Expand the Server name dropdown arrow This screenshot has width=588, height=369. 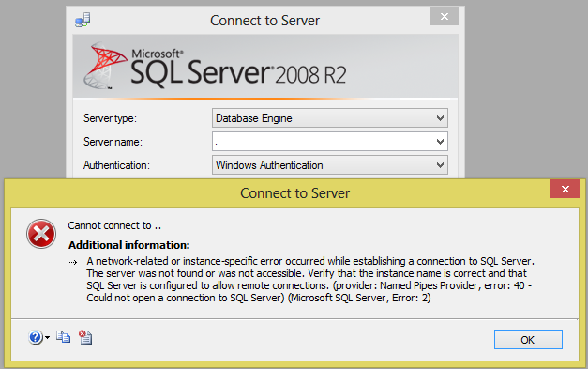click(x=440, y=142)
